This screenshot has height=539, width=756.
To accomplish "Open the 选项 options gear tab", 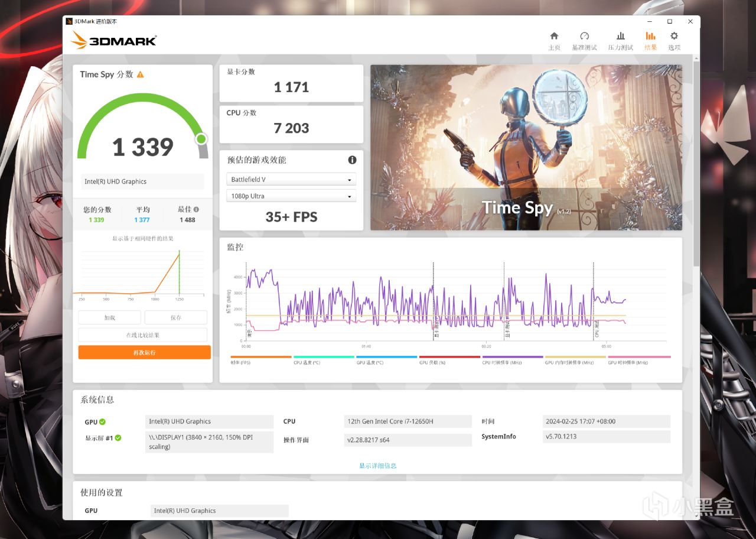I will (x=674, y=41).
